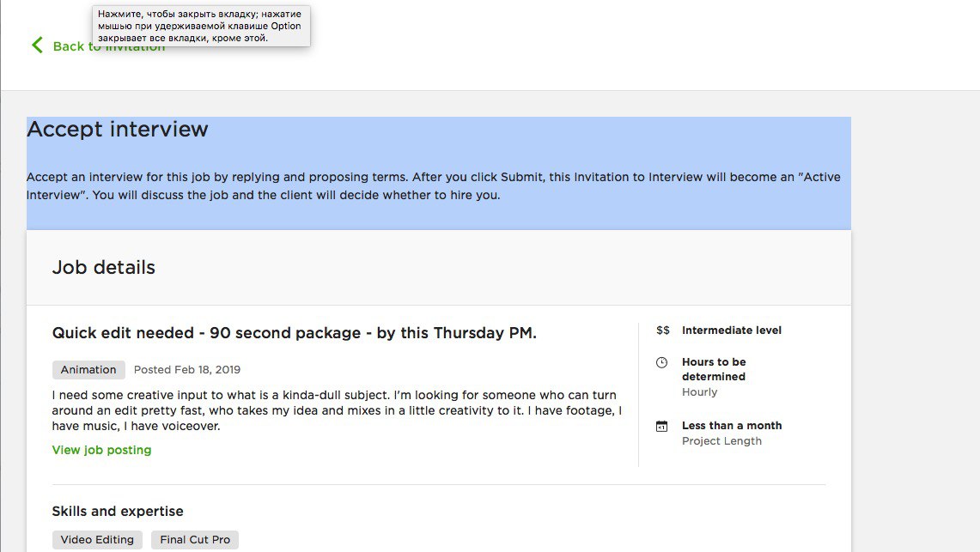Click the clock icon beside Hours to be determined
The height and width of the screenshot is (552, 980).
tap(662, 363)
